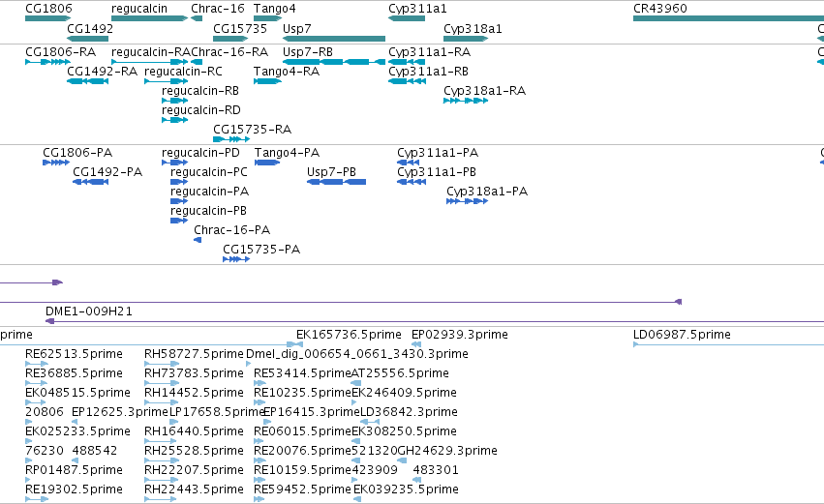Click the CG15735 gene label
The width and height of the screenshot is (824, 504).
tap(239, 28)
